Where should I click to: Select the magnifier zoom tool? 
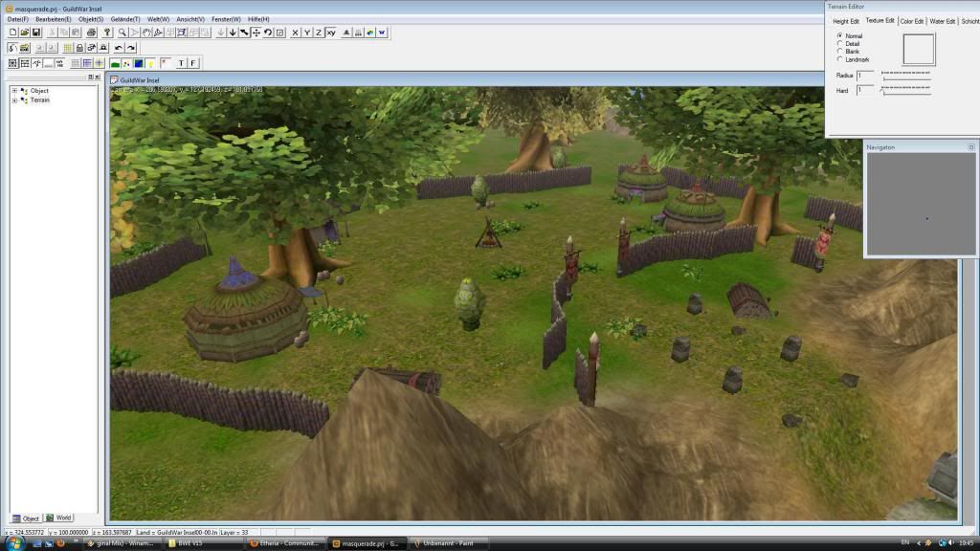coord(122,33)
